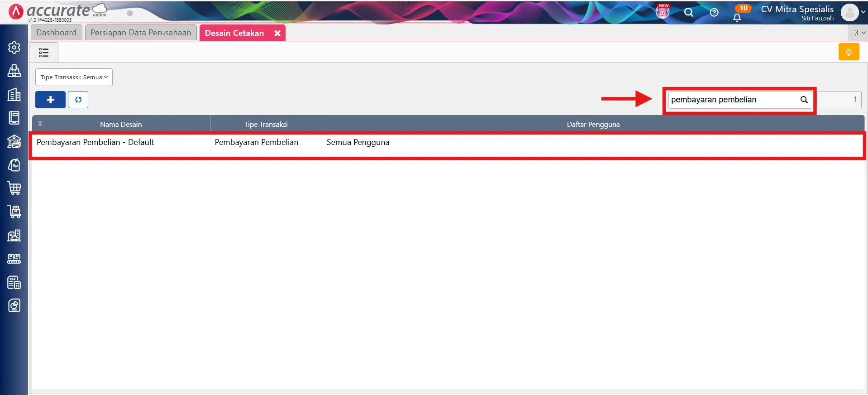This screenshot has width=868, height=395.
Task: Click the notification bell icon
Action: [737, 18]
